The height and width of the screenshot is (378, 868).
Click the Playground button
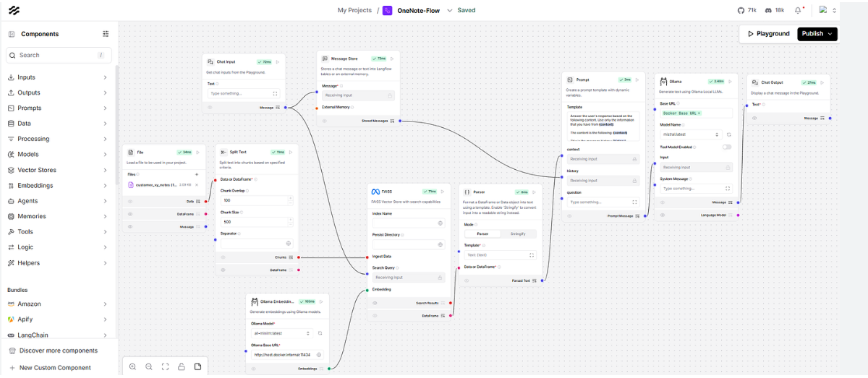768,34
